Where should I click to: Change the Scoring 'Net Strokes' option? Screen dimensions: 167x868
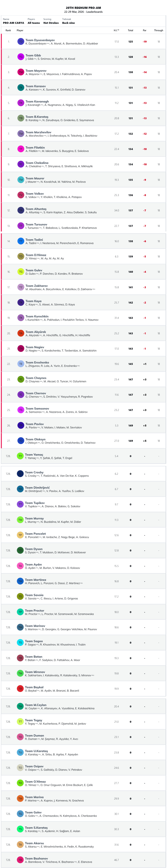click(51, 23)
